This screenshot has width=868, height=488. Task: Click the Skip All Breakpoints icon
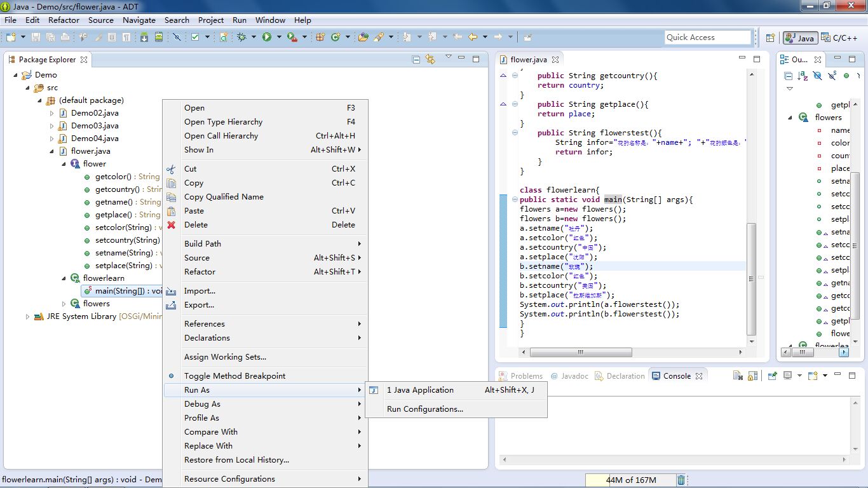[x=177, y=37]
